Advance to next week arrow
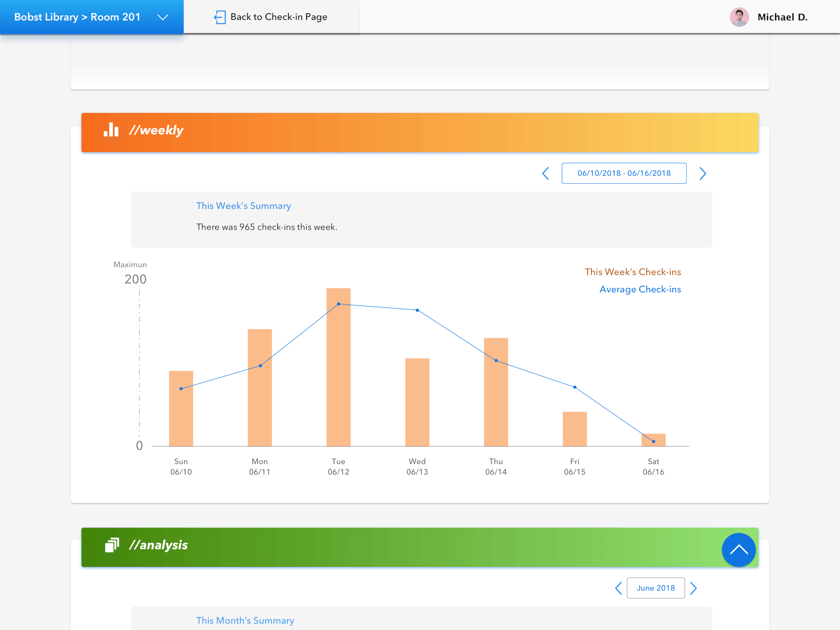 tap(703, 174)
